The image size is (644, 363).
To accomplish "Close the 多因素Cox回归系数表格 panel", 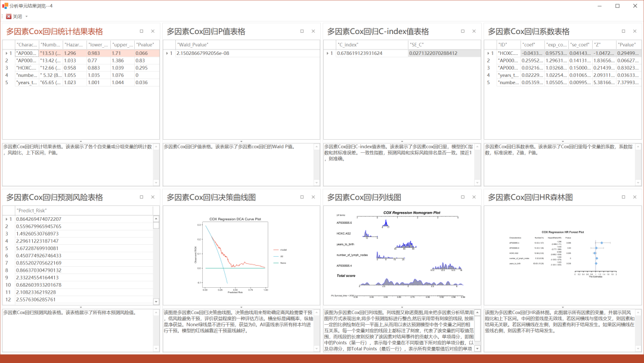I will [634, 31].
